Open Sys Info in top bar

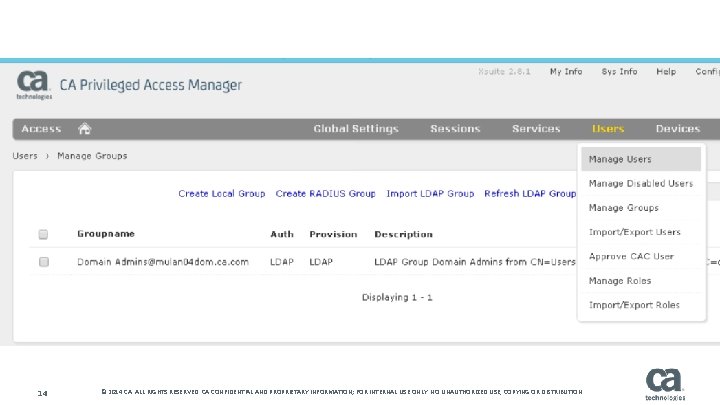coord(619,72)
